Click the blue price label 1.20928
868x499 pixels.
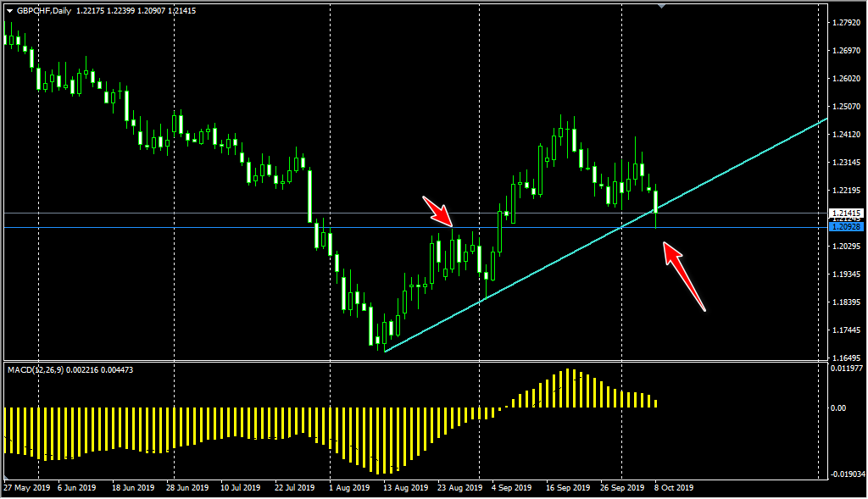coord(847,227)
